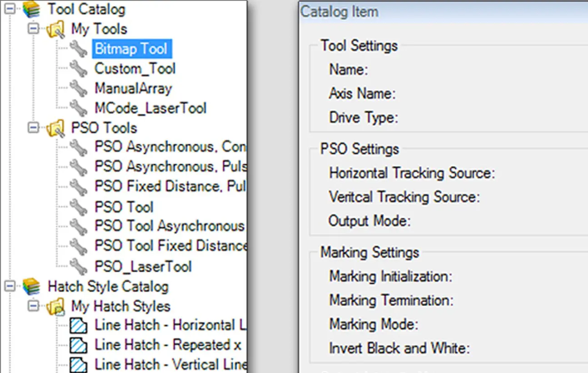Select the MCode_LaserTool entry
This screenshot has height=373, width=588.
click(x=150, y=108)
